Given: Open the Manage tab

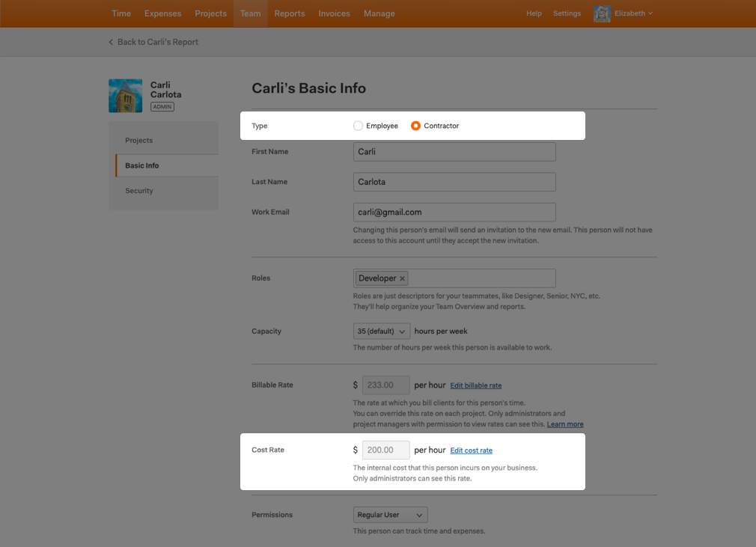Looking at the screenshot, I should pos(379,13).
